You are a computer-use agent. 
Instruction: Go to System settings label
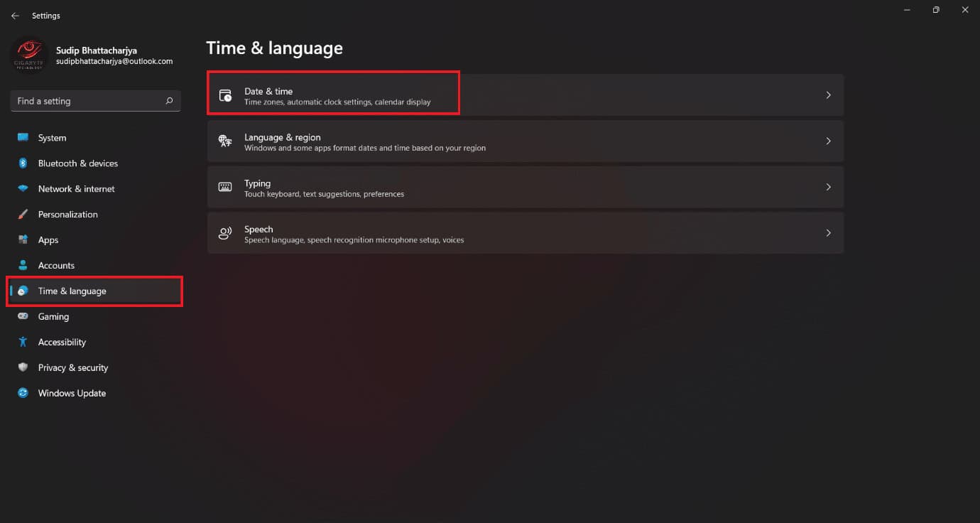tap(52, 138)
